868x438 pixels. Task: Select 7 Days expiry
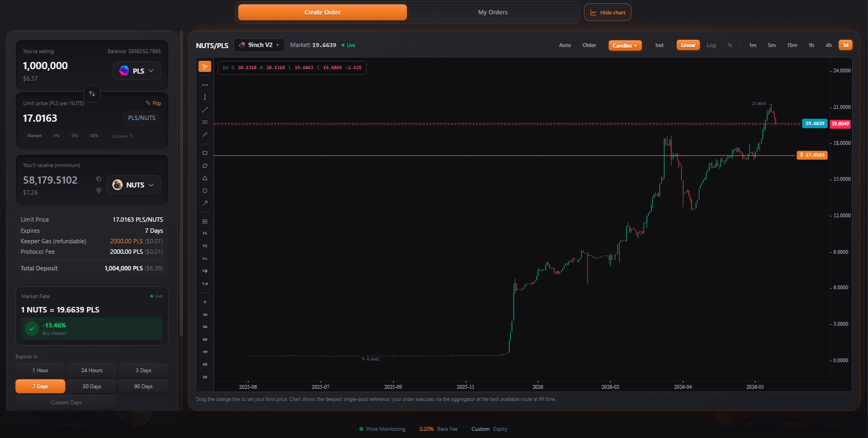(x=40, y=387)
